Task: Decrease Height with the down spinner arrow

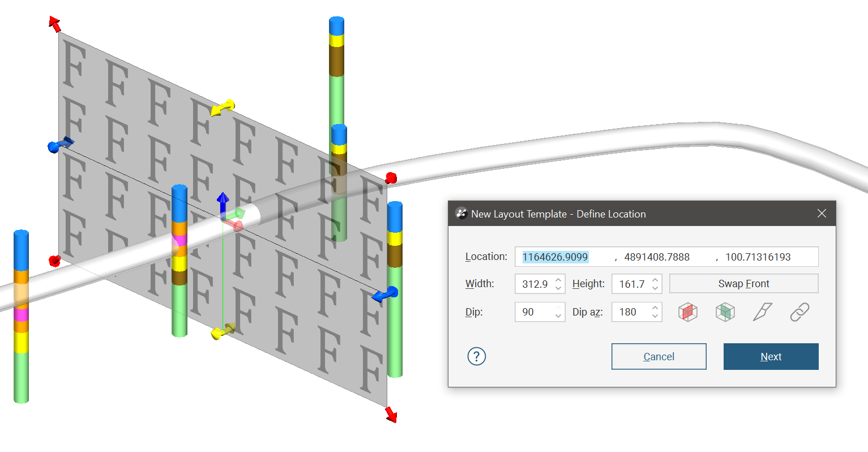Action: (x=655, y=288)
